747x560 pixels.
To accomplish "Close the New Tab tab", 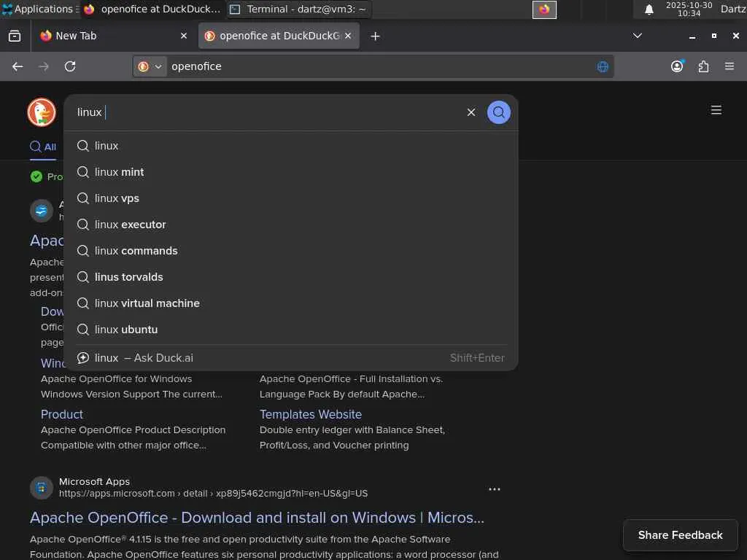I will tap(183, 36).
